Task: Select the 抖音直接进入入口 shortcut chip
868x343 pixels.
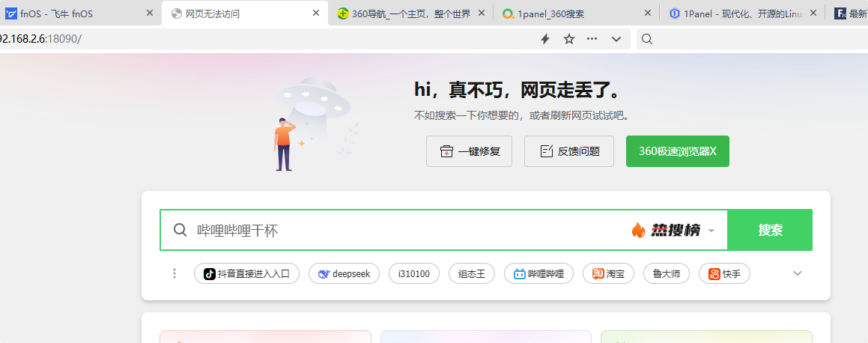Action: pos(247,273)
